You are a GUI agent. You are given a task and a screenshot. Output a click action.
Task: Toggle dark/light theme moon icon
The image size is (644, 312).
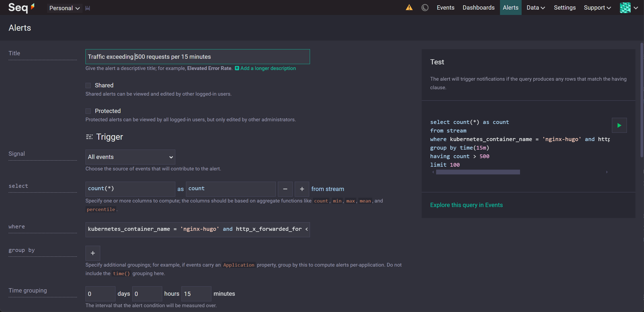[425, 7]
